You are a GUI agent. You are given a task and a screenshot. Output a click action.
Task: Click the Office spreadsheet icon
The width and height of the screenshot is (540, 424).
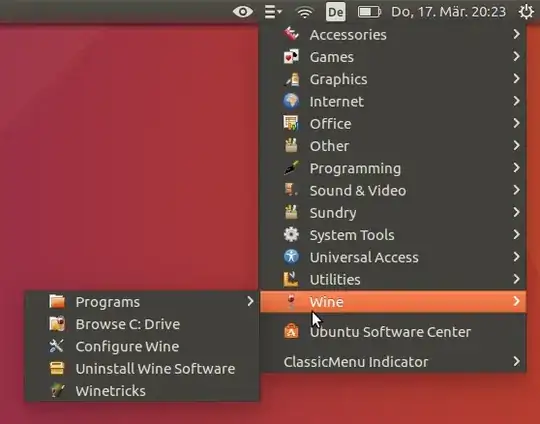coord(291,123)
